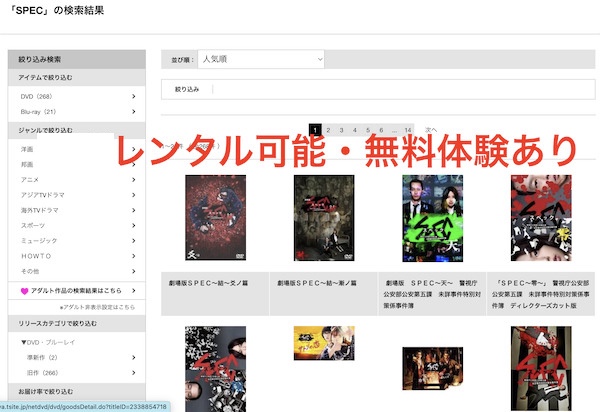Click リリースカテゴリで絞り込む section header
Screen dimensions: 600x412
(x=77, y=324)
